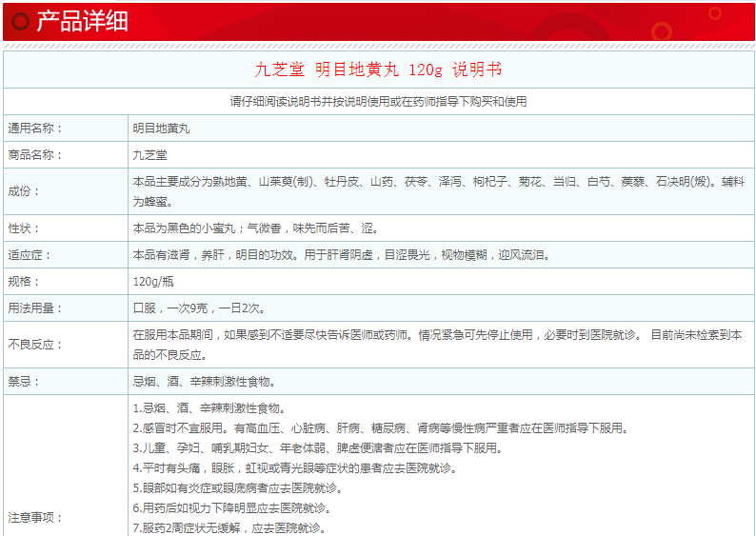The image size is (756, 536).
Task: Click precaution 1.忌烟、酒、辛辣刺激性食物
Action: tap(209, 408)
